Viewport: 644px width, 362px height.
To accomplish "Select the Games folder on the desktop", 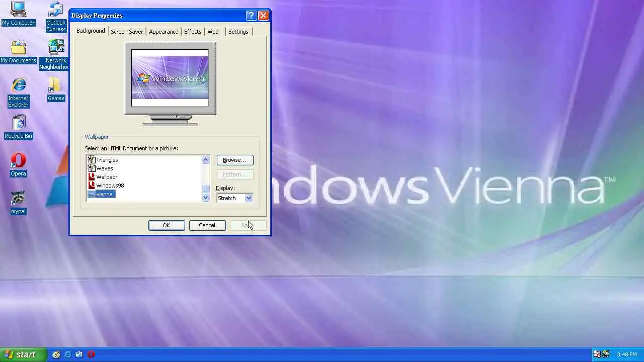I will 56,89.
